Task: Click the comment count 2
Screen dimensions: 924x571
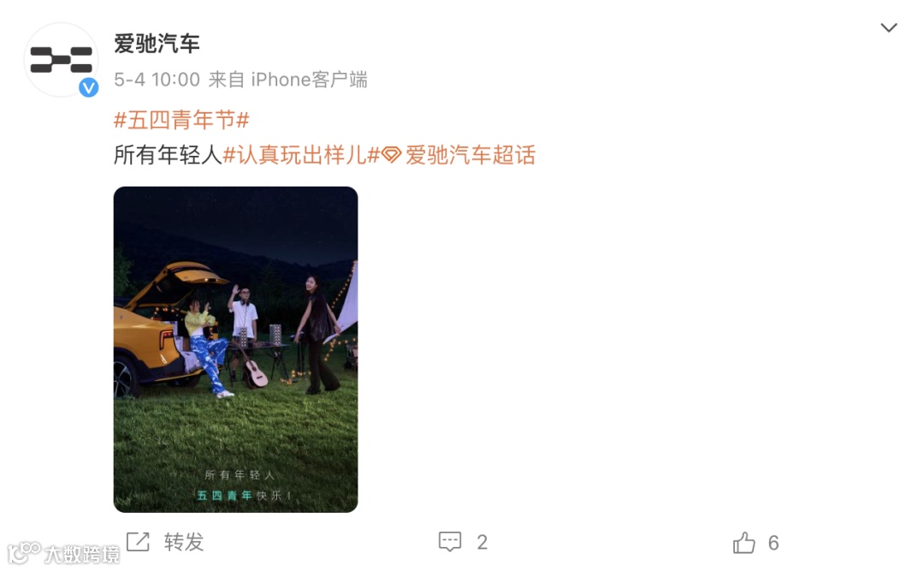Action: click(x=482, y=542)
